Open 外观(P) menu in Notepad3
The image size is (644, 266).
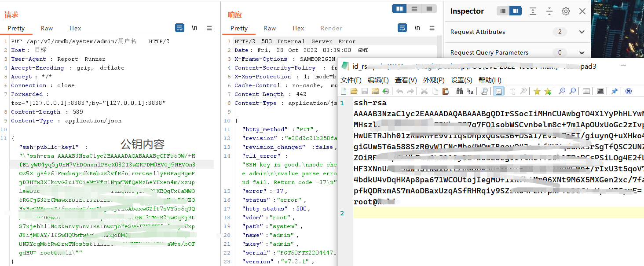(434, 80)
